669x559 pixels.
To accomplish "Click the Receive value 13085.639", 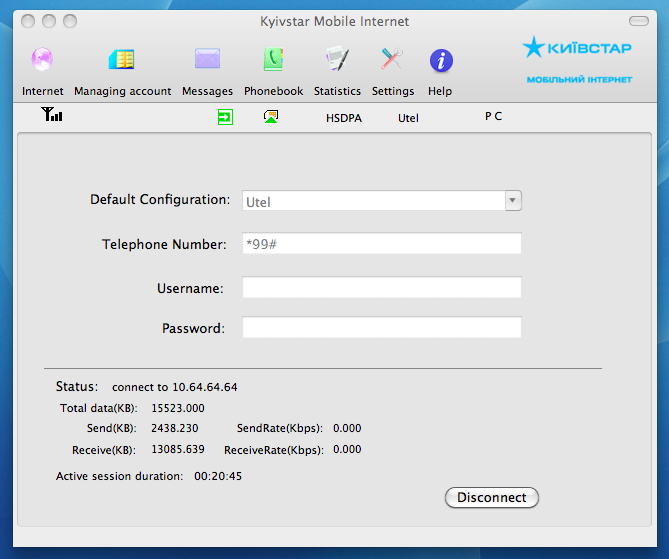I will 178,449.
